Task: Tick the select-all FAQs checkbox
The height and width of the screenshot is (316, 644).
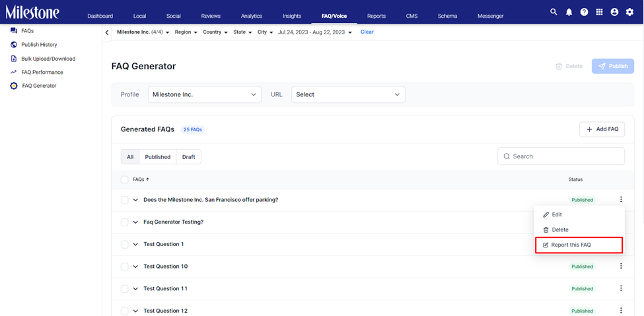Action: coord(124,179)
